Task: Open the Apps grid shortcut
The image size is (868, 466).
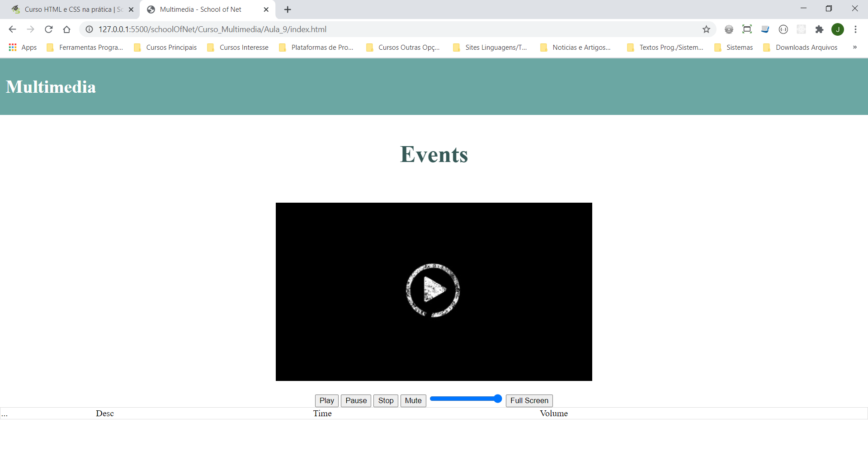Action: pyautogui.click(x=23, y=48)
